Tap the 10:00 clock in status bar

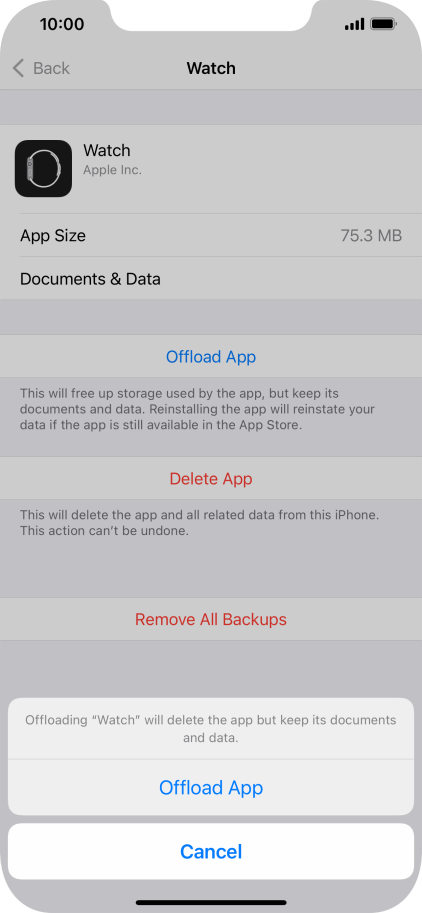pos(62,24)
